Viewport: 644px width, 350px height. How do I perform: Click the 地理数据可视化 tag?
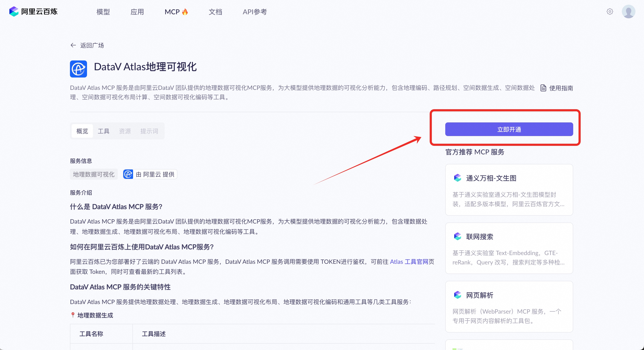coord(94,174)
